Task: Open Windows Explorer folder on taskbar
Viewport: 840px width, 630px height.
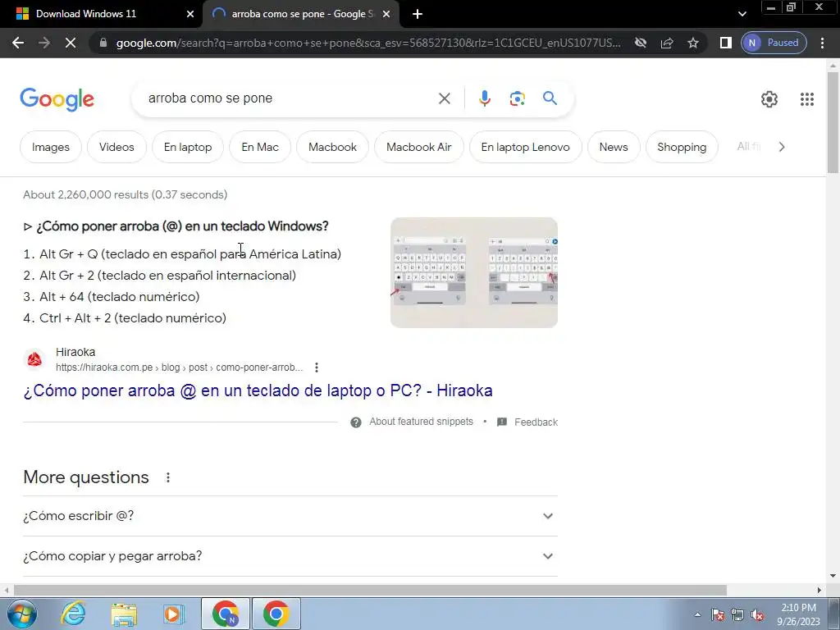Action: click(x=124, y=614)
